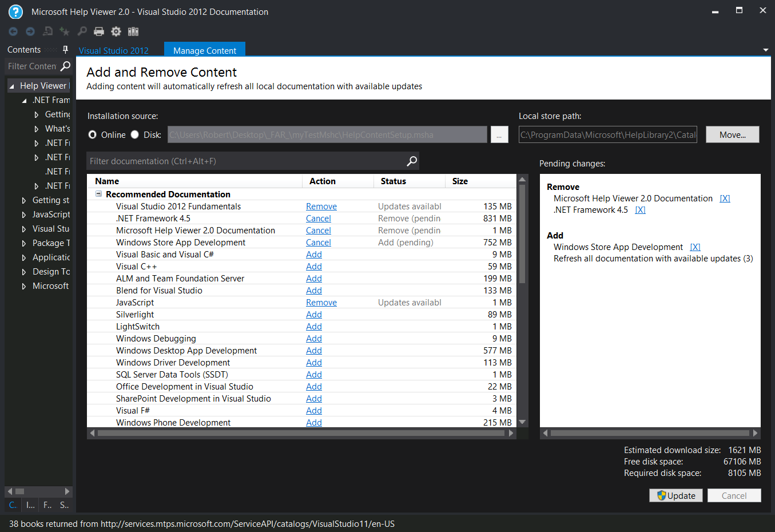Pin the Contents pane with the pushpin
The width and height of the screenshot is (775, 532).
(65, 50)
